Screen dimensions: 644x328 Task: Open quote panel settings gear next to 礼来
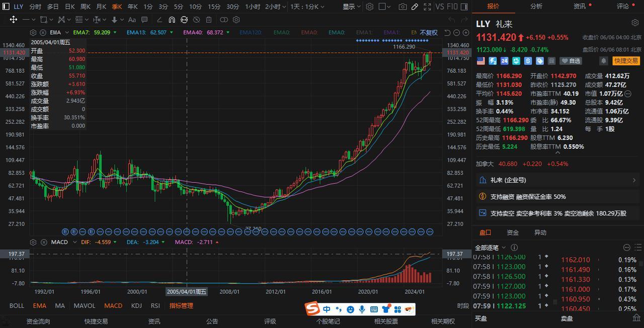(635, 23)
